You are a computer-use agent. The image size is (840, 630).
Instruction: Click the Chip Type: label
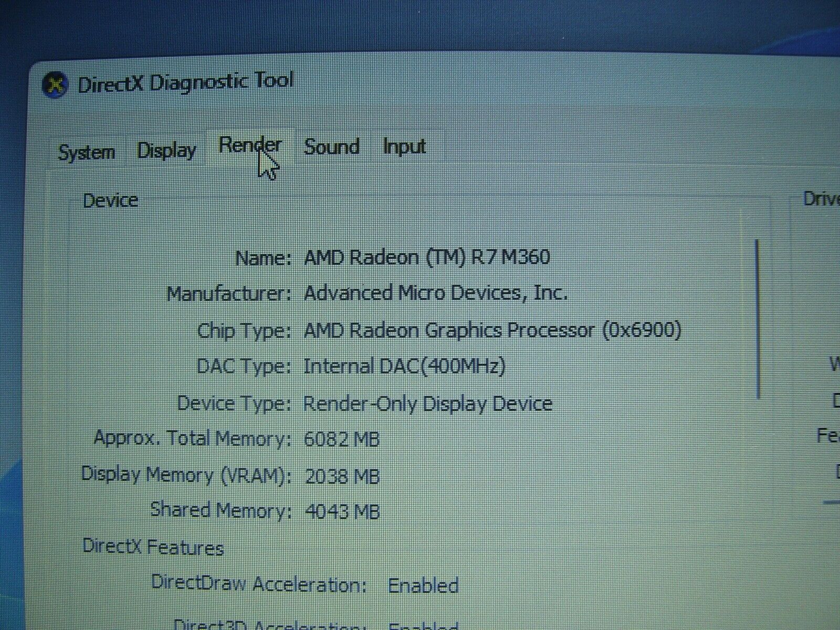click(244, 331)
